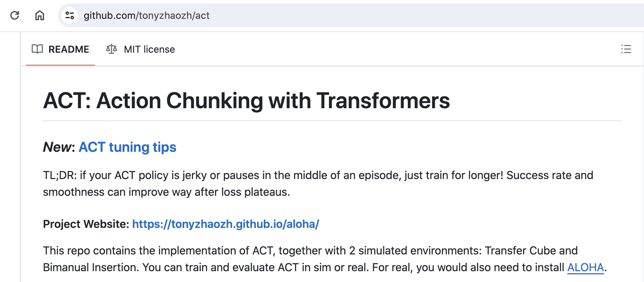Switch to the README tab
Screen dimensions: 644x282
click(61, 49)
